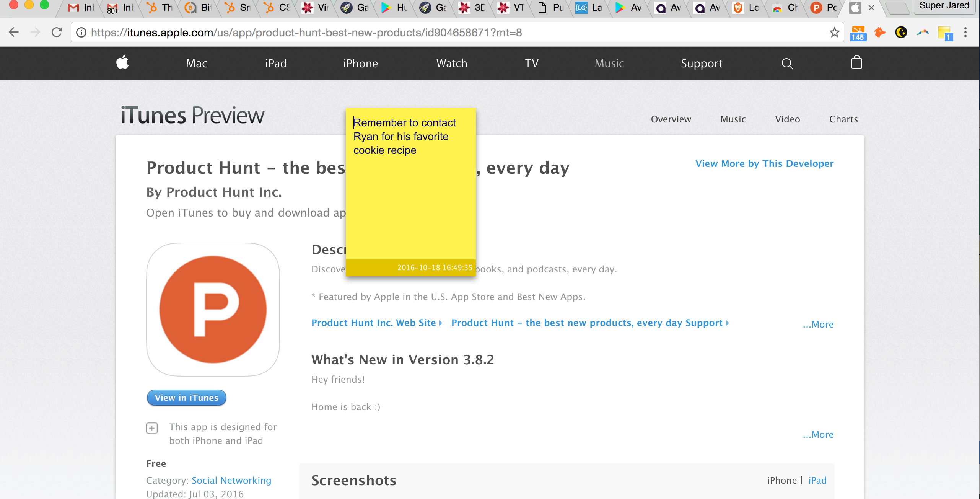980x499 pixels.
Task: Reload the page with refresh icon
Action: click(x=57, y=33)
